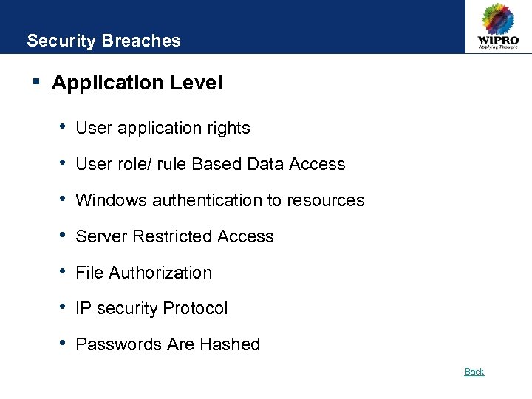Select the User application rights text

pos(163,128)
